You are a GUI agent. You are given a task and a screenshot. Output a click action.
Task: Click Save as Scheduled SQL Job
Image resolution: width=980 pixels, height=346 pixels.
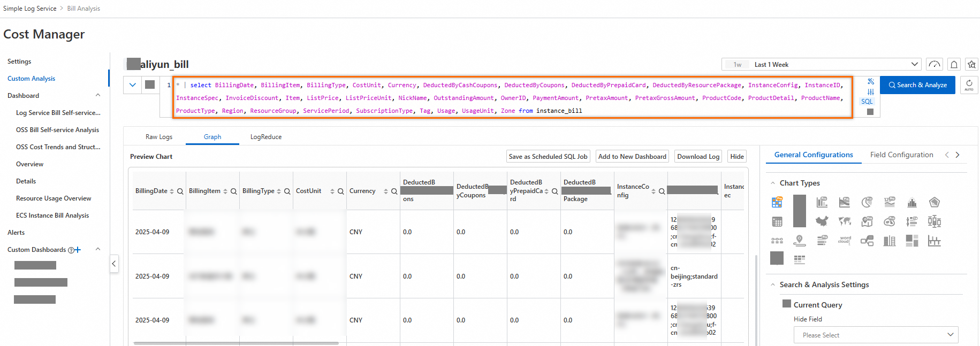[x=548, y=157]
